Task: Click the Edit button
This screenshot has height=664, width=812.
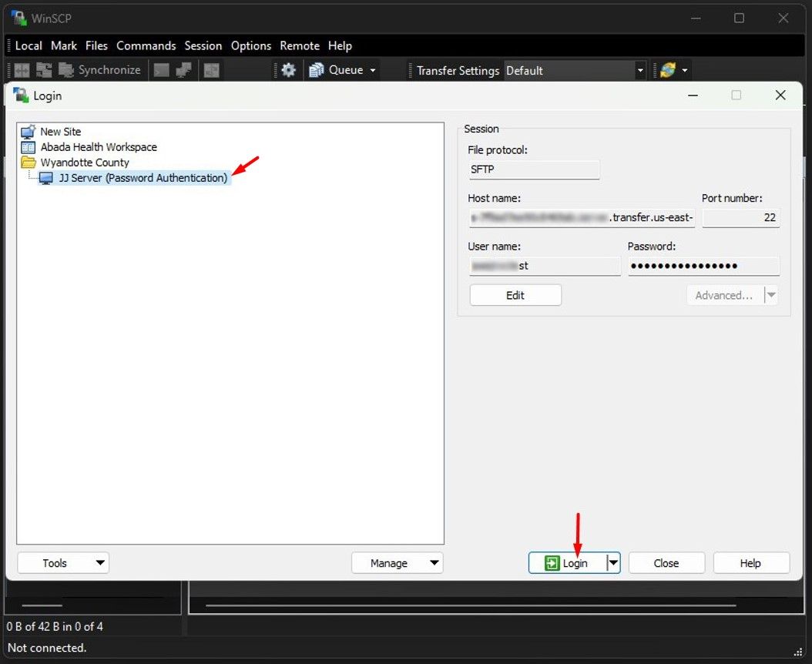Action: pyautogui.click(x=515, y=295)
